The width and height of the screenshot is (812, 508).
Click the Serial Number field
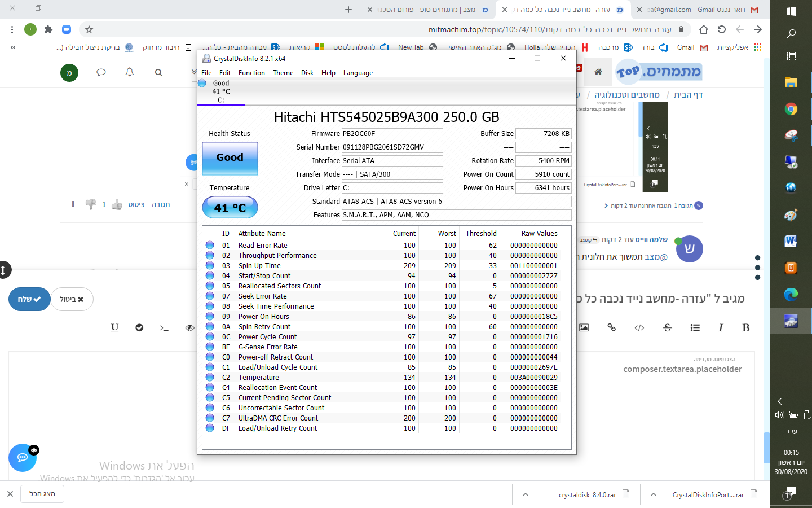coord(392,147)
